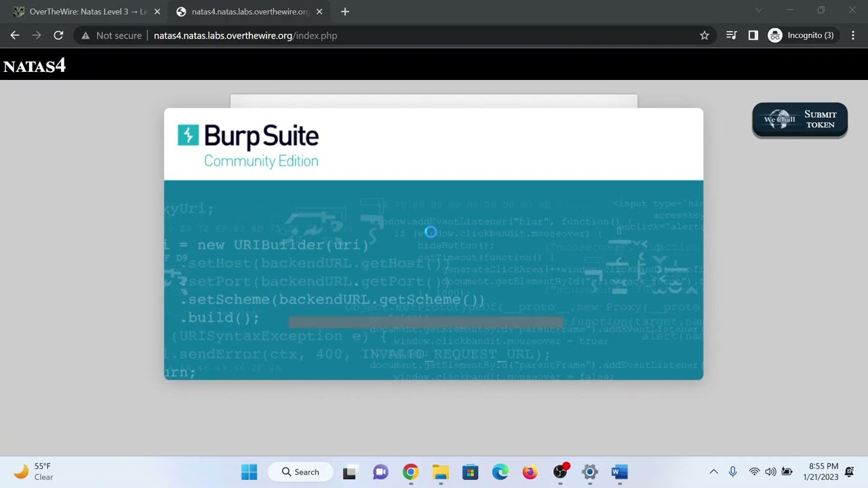Open Wi-Fi network settings in tray
868x488 pixels.
(754, 472)
